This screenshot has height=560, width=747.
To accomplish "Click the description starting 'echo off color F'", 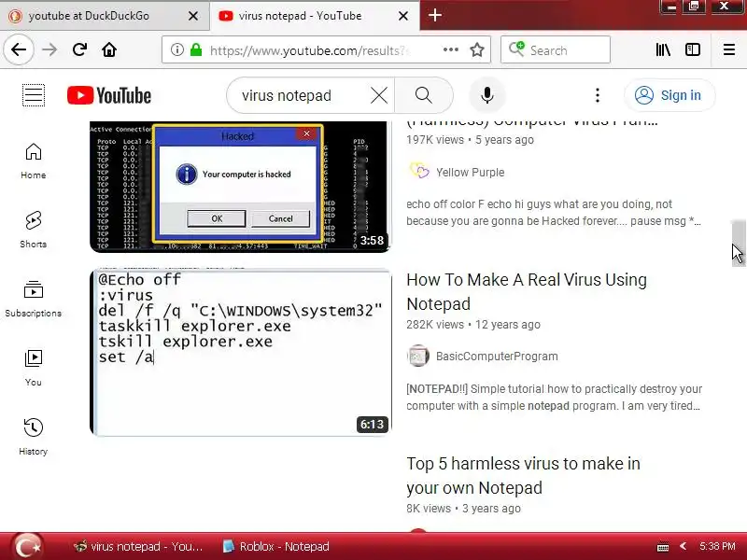I will [553, 213].
